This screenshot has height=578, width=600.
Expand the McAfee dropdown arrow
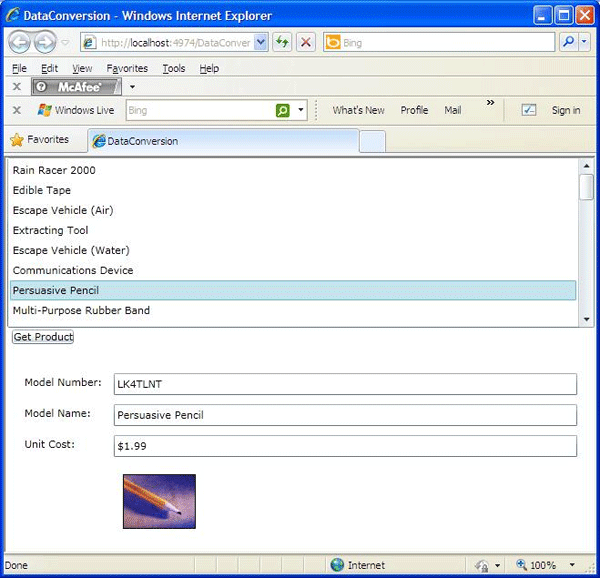tap(132, 87)
